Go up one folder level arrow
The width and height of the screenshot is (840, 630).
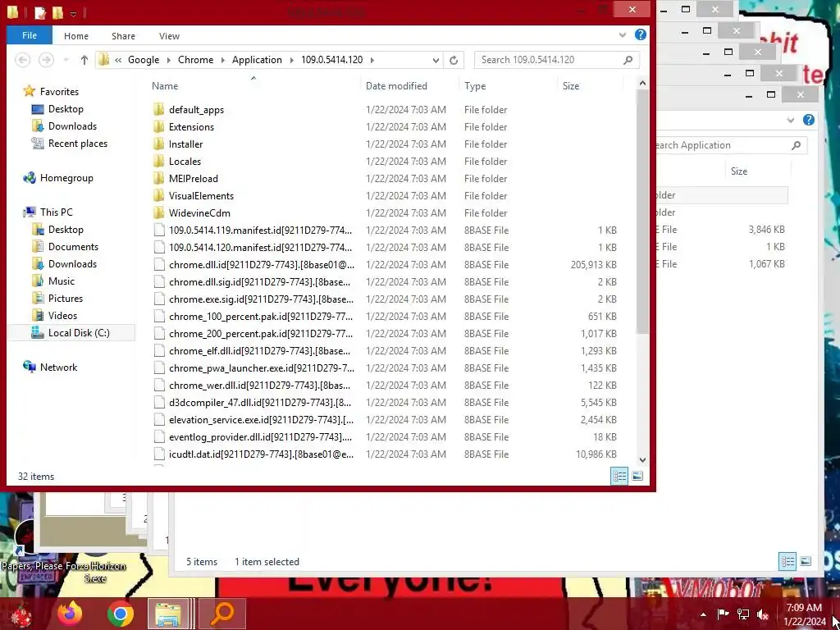pos(84,60)
